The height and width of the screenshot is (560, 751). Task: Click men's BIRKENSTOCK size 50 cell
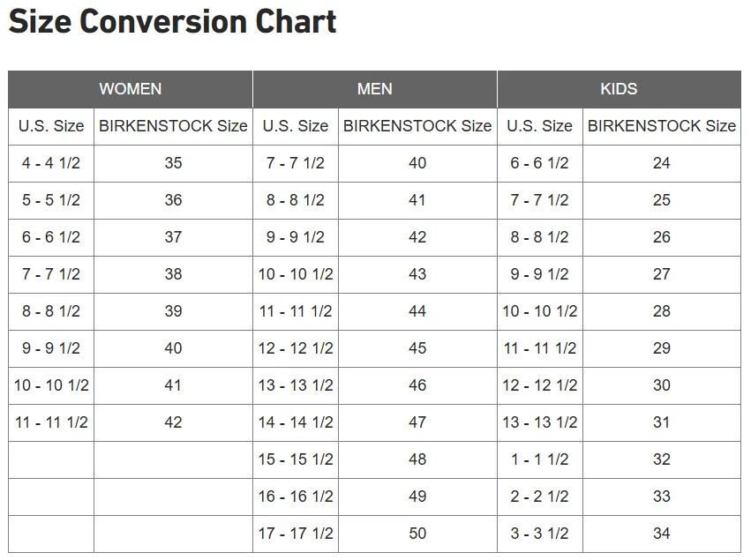417,534
